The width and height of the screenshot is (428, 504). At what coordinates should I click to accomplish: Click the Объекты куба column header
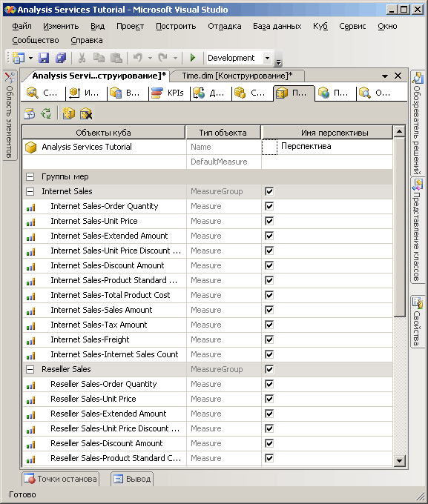[103, 133]
